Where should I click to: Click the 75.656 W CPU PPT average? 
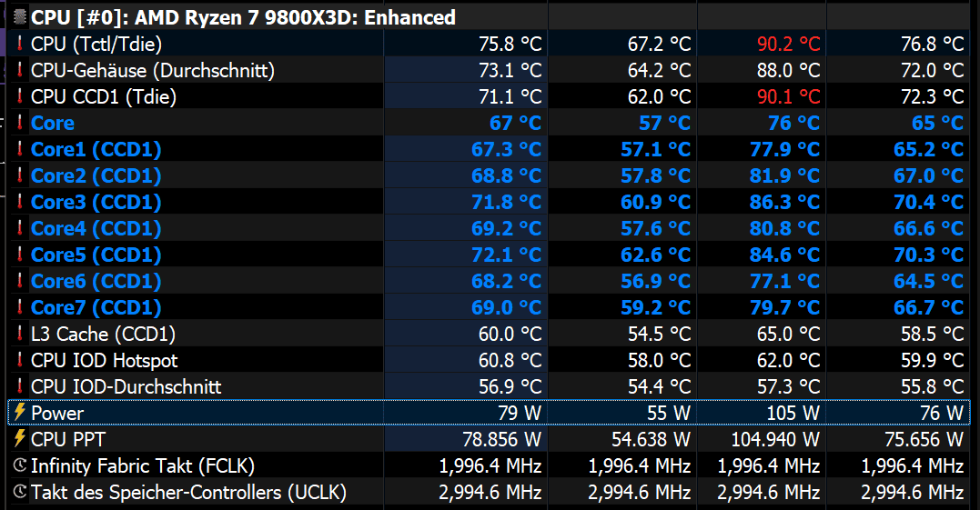pyautogui.click(x=924, y=439)
